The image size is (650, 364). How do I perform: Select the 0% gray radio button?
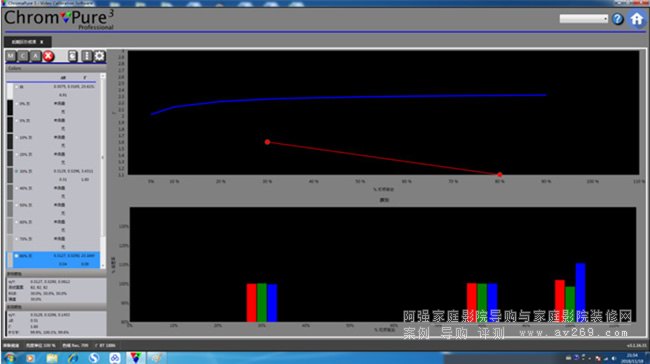coord(17,104)
